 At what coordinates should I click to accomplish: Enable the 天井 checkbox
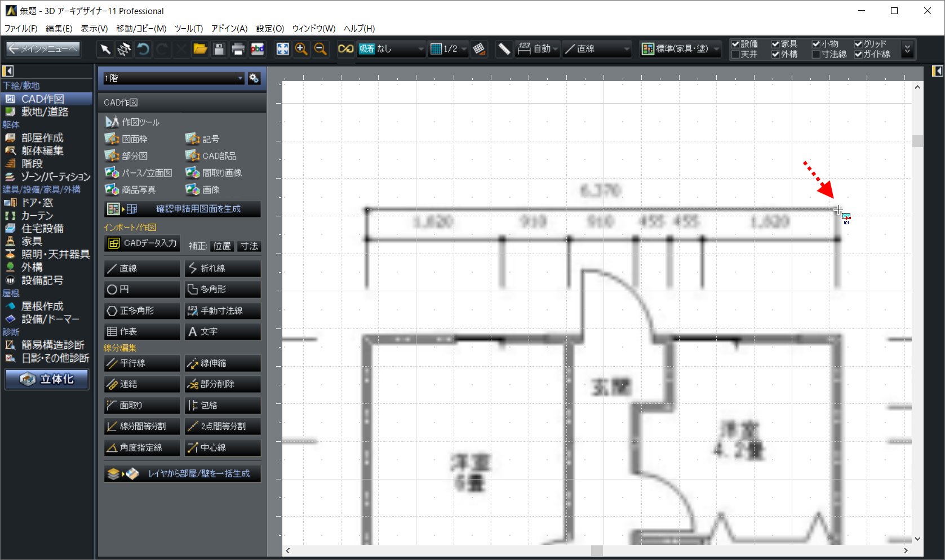pyautogui.click(x=735, y=55)
